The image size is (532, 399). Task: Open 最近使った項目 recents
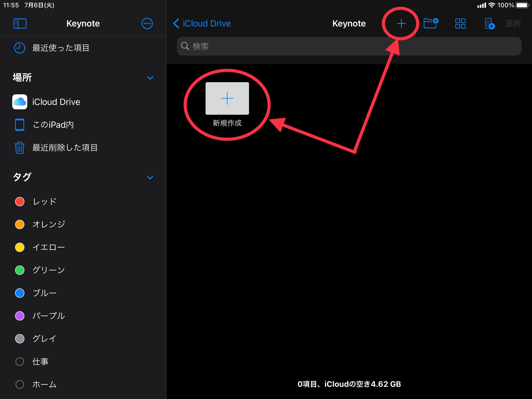[x=83, y=48]
